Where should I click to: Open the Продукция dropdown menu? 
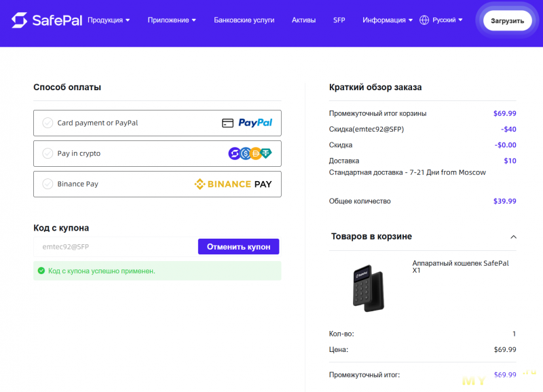tap(109, 20)
